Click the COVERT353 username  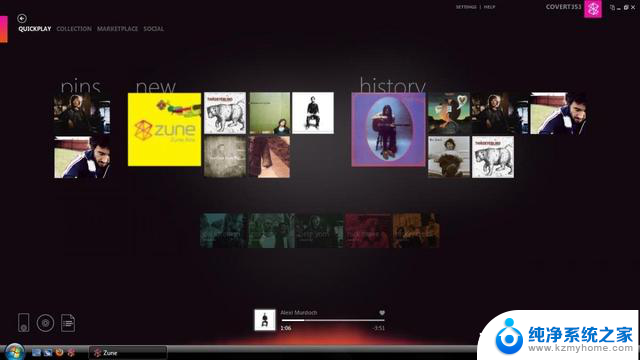563,7
